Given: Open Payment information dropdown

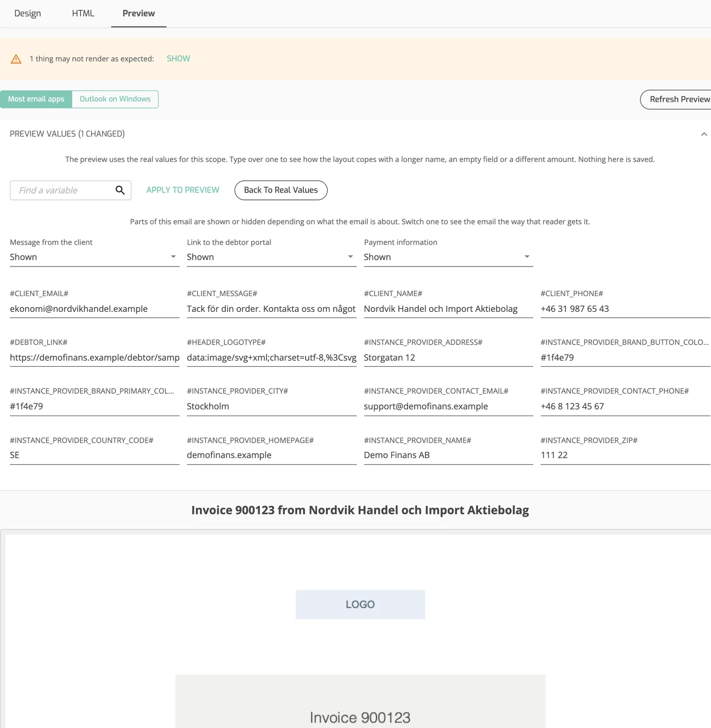Looking at the screenshot, I should (448, 257).
